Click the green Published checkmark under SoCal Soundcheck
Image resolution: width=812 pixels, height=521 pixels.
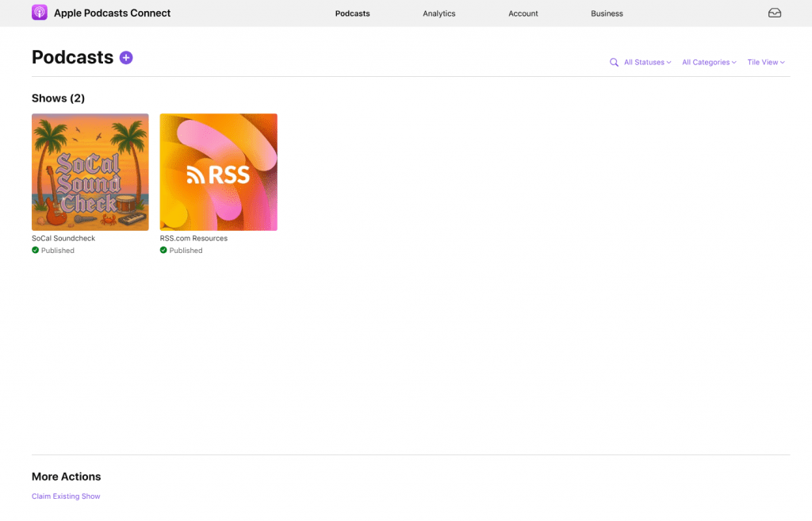[x=35, y=250]
